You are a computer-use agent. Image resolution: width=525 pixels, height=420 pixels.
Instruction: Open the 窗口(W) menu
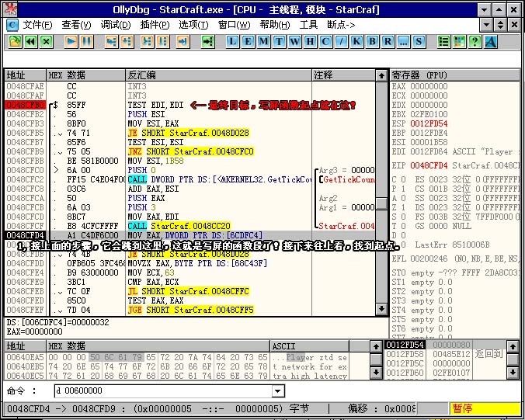(x=234, y=25)
